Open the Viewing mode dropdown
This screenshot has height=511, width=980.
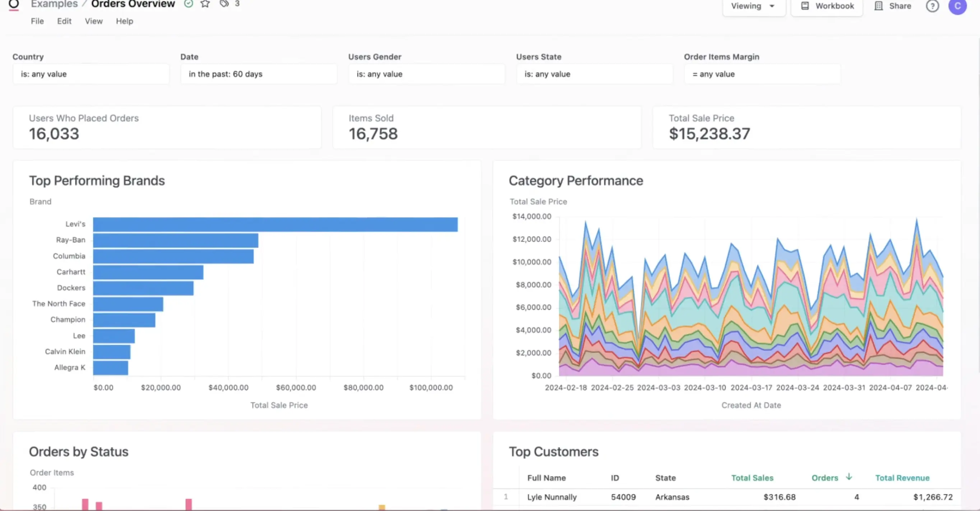coord(754,6)
